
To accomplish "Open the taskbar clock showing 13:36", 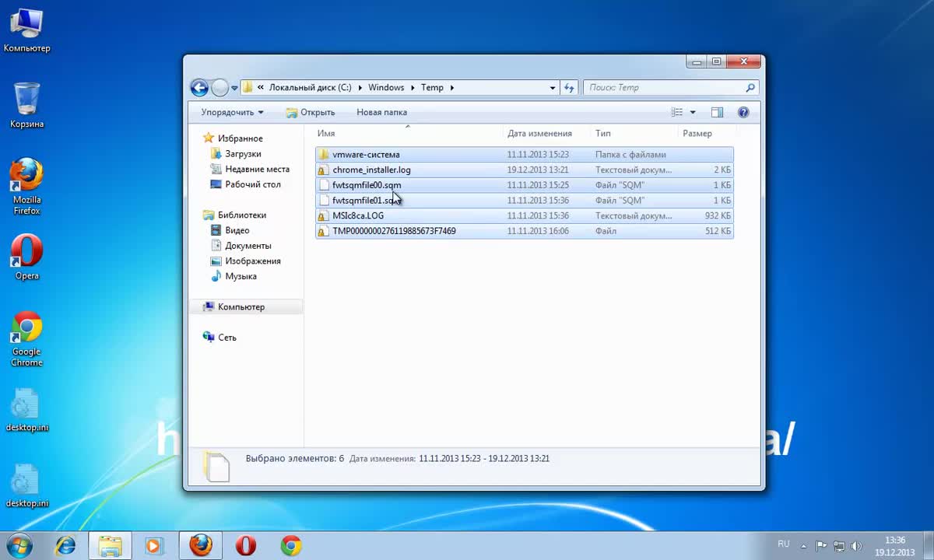I will point(895,546).
